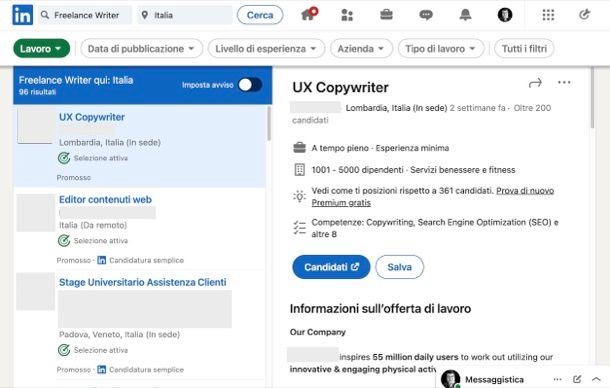Click company logo thumbnail for Editor contenuti web
Viewport: 610px width, 388px height.
pos(35,212)
